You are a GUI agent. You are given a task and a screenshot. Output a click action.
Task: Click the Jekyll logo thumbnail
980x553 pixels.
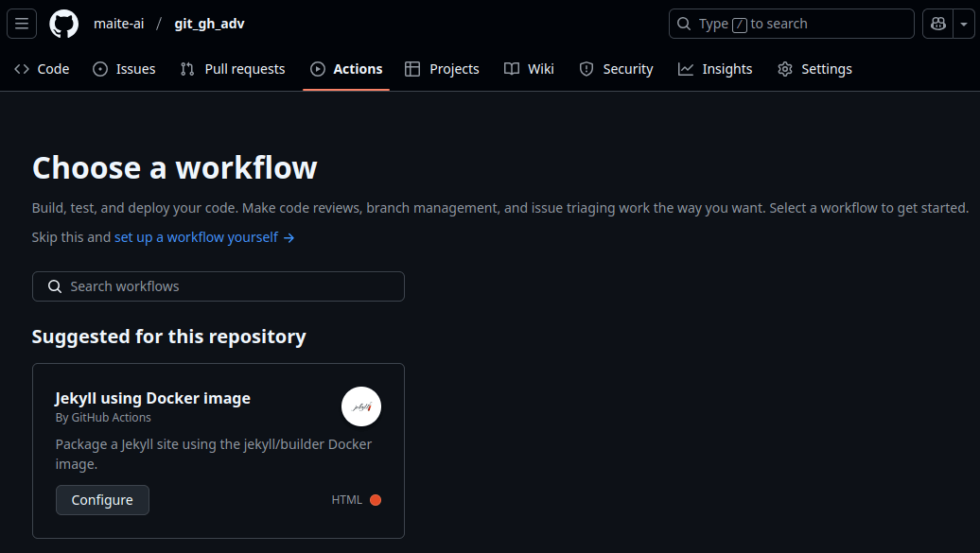tap(361, 406)
